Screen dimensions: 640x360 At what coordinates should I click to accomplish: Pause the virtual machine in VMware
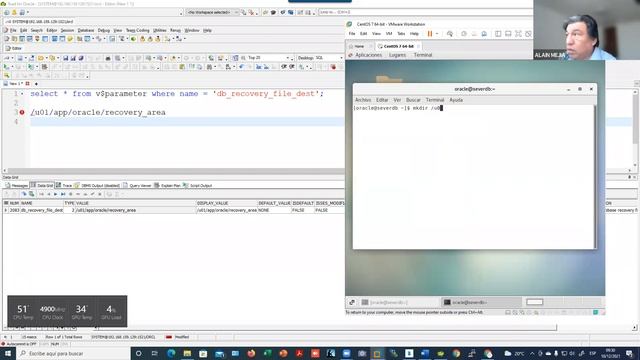(x=430, y=34)
